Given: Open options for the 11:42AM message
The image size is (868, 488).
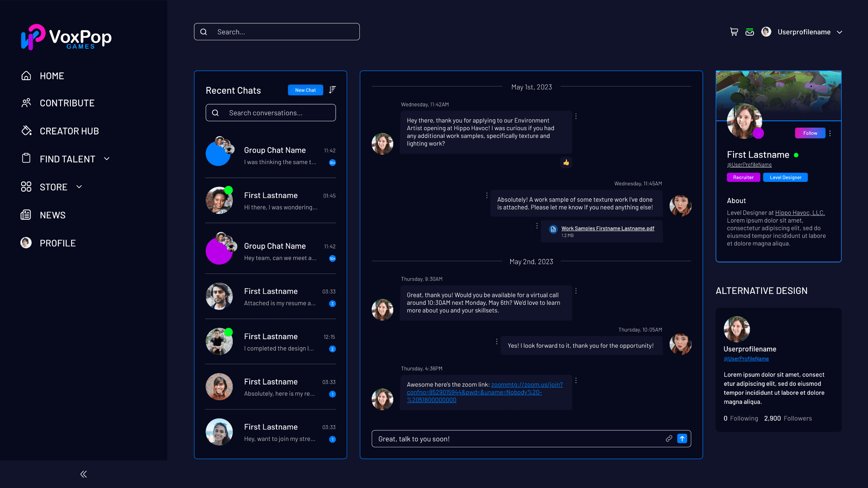Looking at the screenshot, I should pyautogui.click(x=576, y=116).
